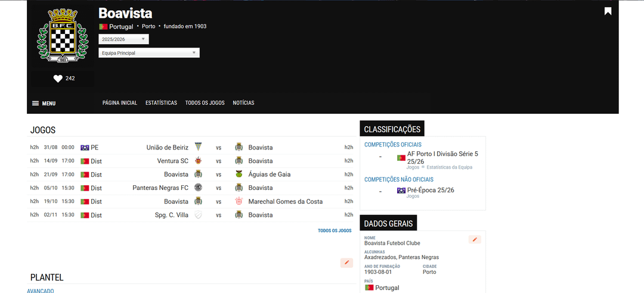Click the Águias de Gaia team crest
644x293 pixels.
coord(239,174)
